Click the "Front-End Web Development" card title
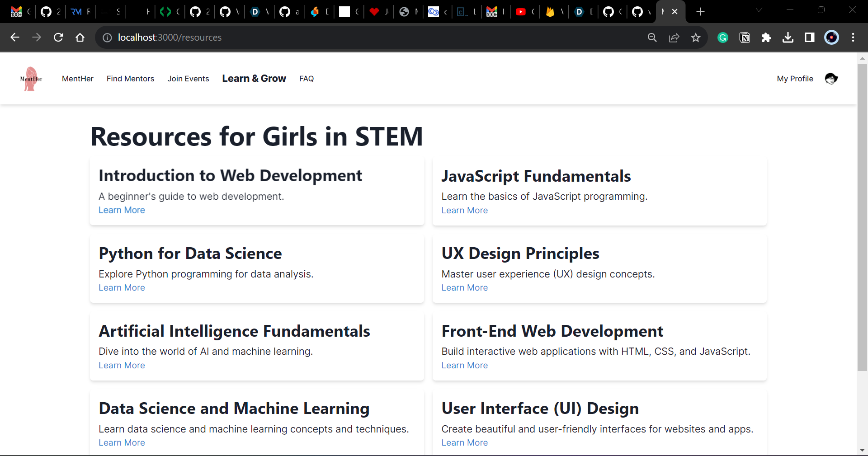The height and width of the screenshot is (456, 868). (552, 331)
